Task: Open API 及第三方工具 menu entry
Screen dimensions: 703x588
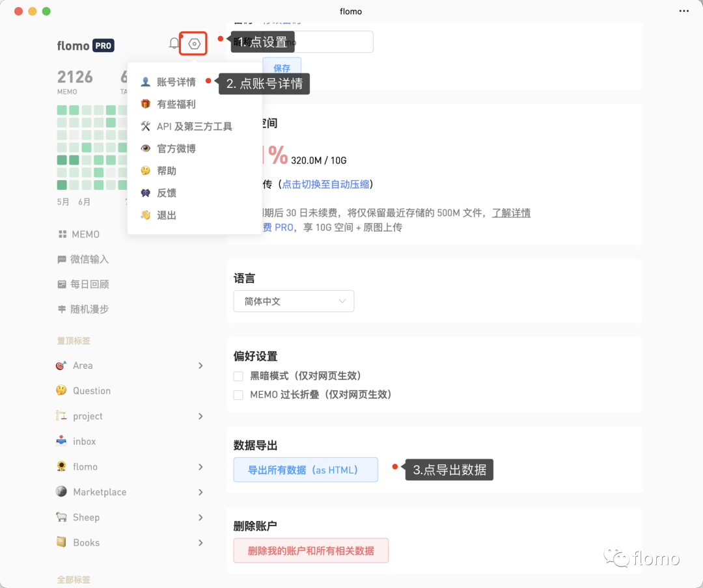Action: pyautogui.click(x=195, y=126)
